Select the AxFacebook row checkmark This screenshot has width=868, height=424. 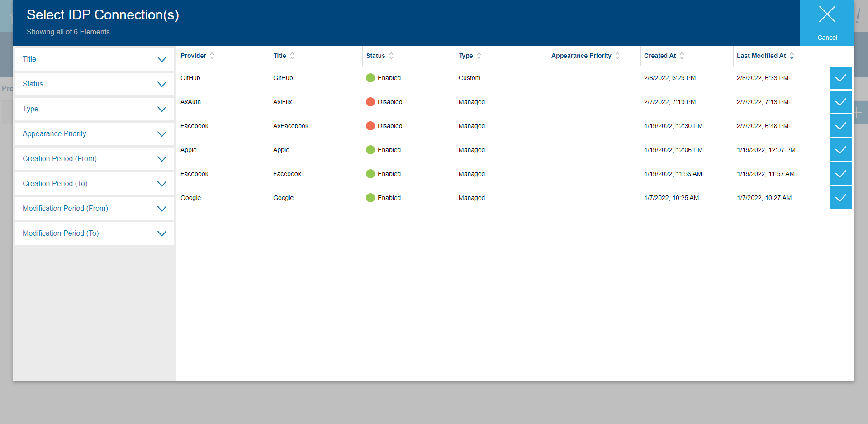pos(840,126)
